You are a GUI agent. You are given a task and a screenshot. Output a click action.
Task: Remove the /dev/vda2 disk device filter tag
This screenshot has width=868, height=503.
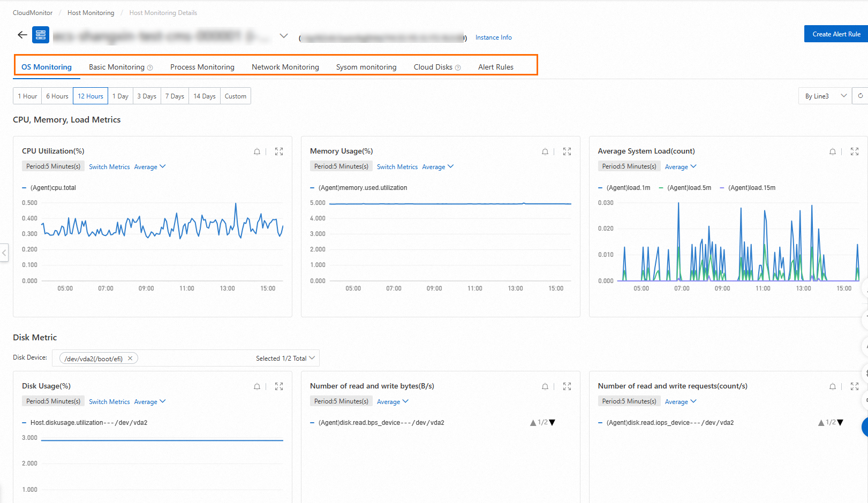point(130,357)
